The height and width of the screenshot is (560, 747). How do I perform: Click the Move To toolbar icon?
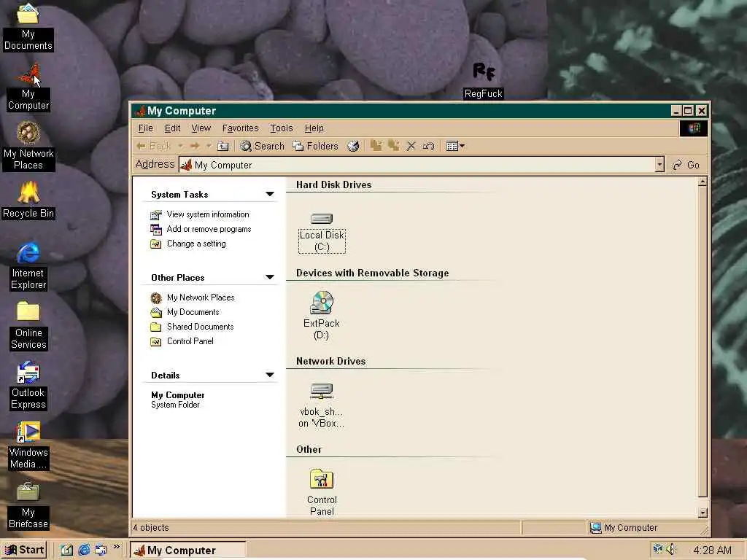[x=376, y=146]
